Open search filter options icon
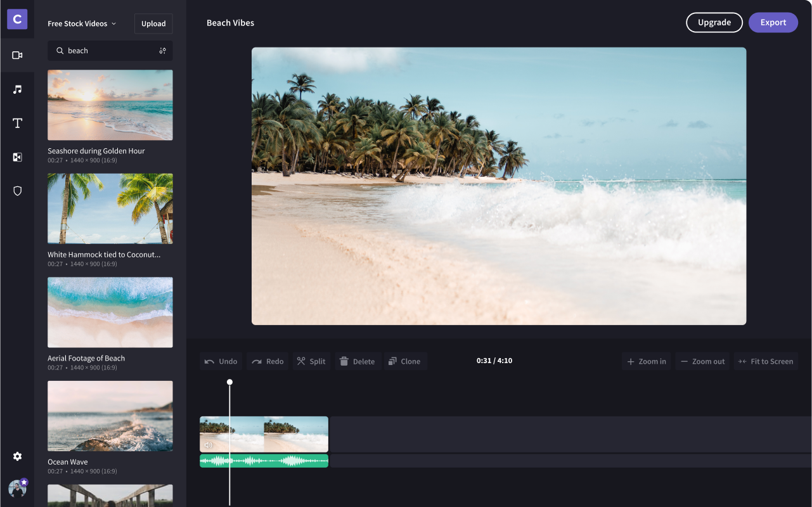The height and width of the screenshot is (507, 812). (162, 51)
